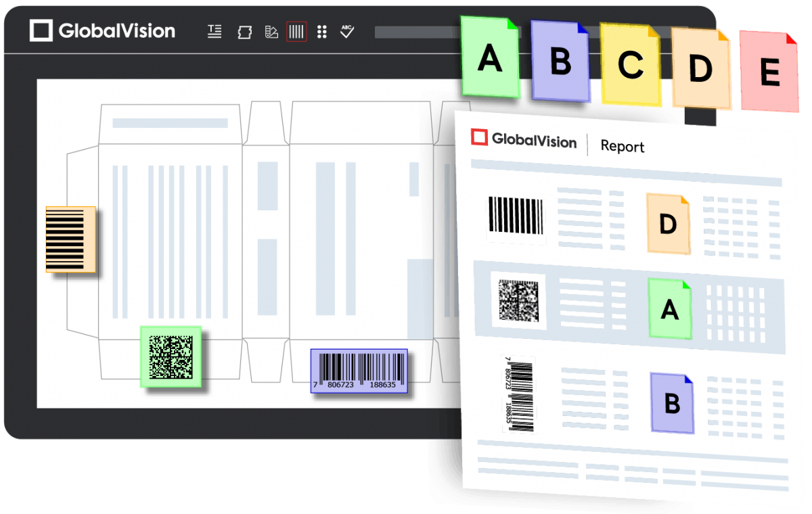Click the grade D badge in the report

tap(668, 224)
